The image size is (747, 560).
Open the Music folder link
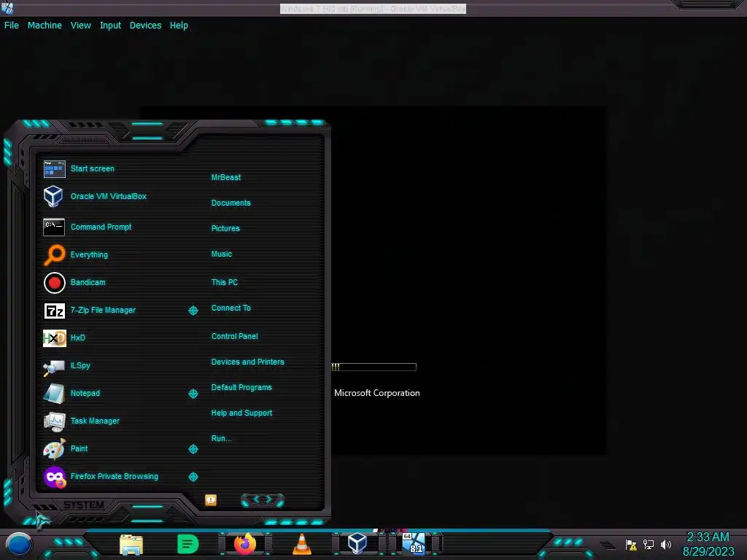coord(222,254)
